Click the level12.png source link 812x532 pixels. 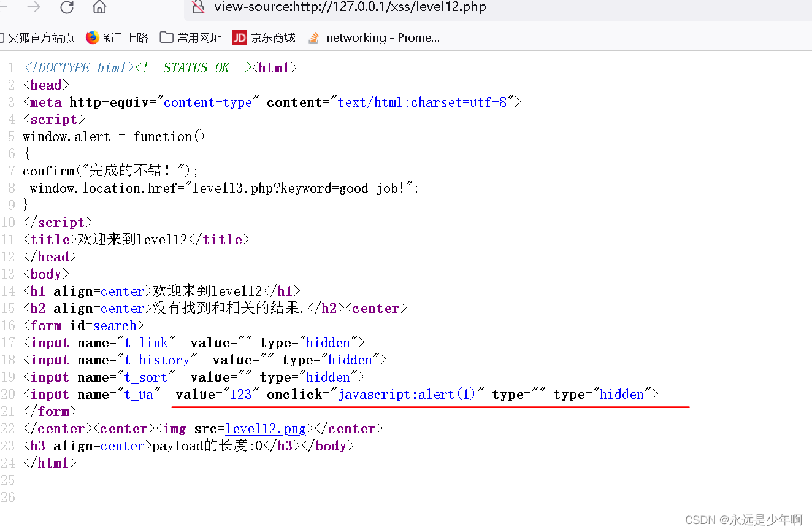click(x=266, y=429)
